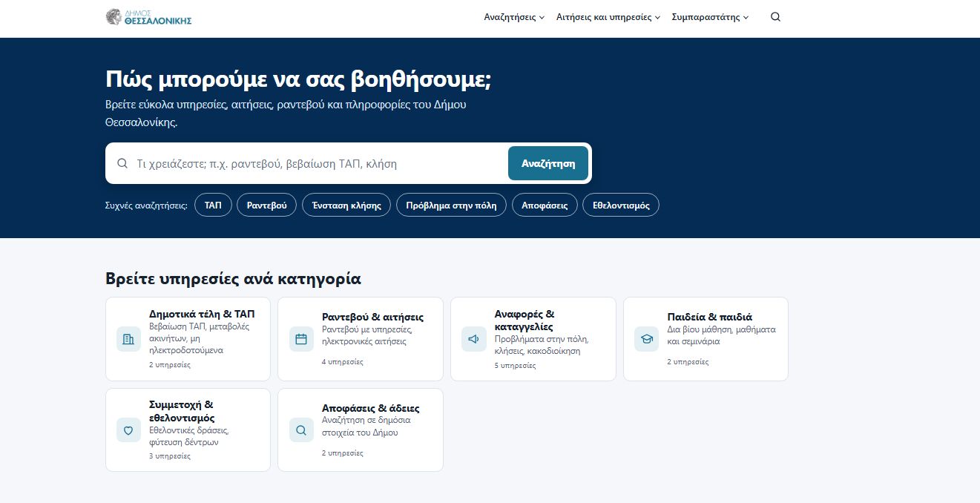
Task: Open the Αναφορές & καταγγελίες card title
Action: tap(524, 320)
